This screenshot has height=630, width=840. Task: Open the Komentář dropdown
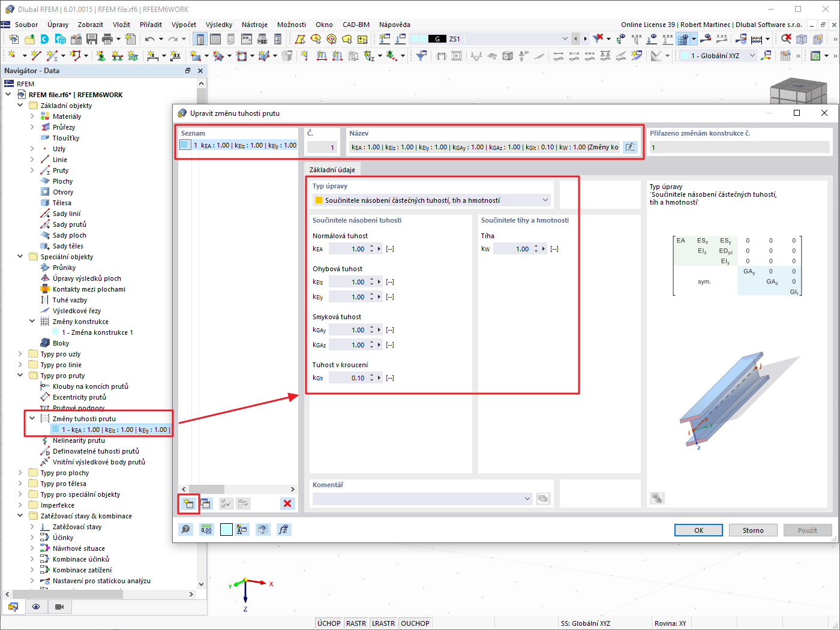[527, 498]
